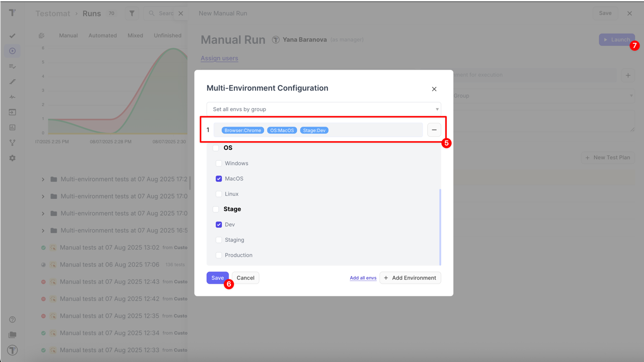The width and height of the screenshot is (644, 362).
Task: Close the Multi-Environment Configuration dialog
Action: (434, 89)
